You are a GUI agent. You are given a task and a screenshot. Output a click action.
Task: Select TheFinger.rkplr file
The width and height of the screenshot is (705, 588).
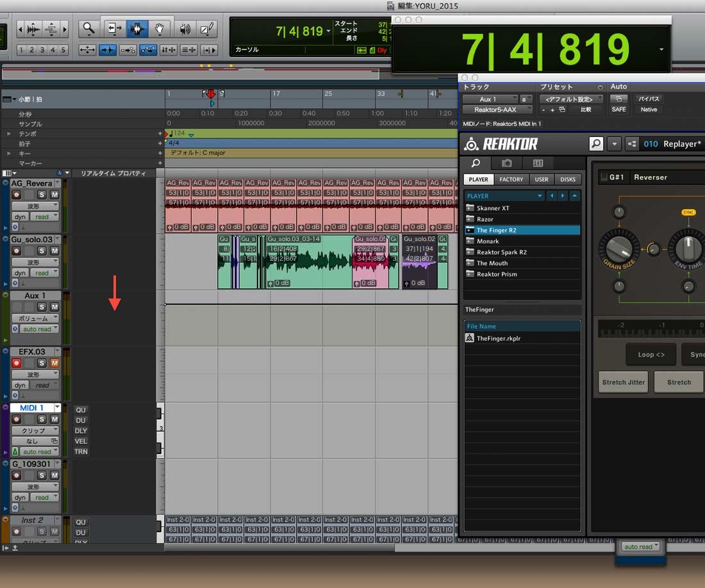pos(522,338)
